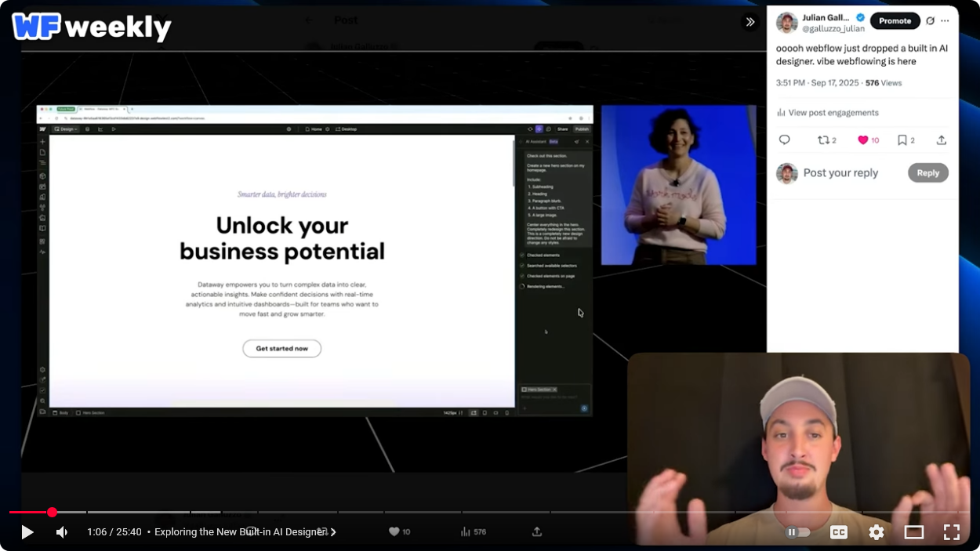Click the AI prompt send button

[x=584, y=408]
